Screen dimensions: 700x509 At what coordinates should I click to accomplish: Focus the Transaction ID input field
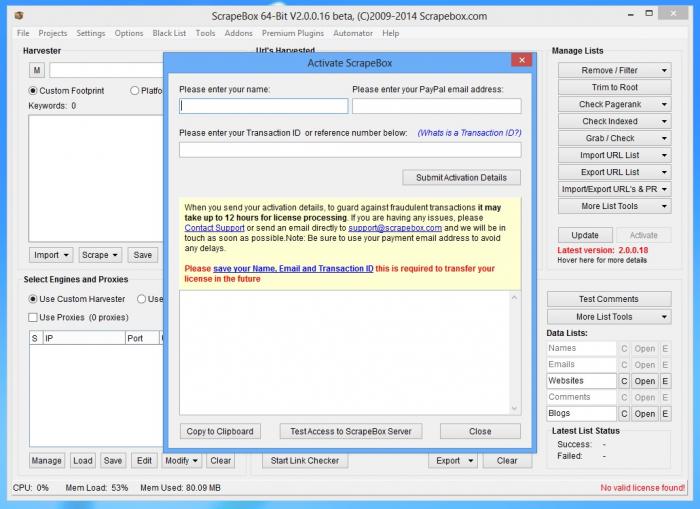click(350, 150)
